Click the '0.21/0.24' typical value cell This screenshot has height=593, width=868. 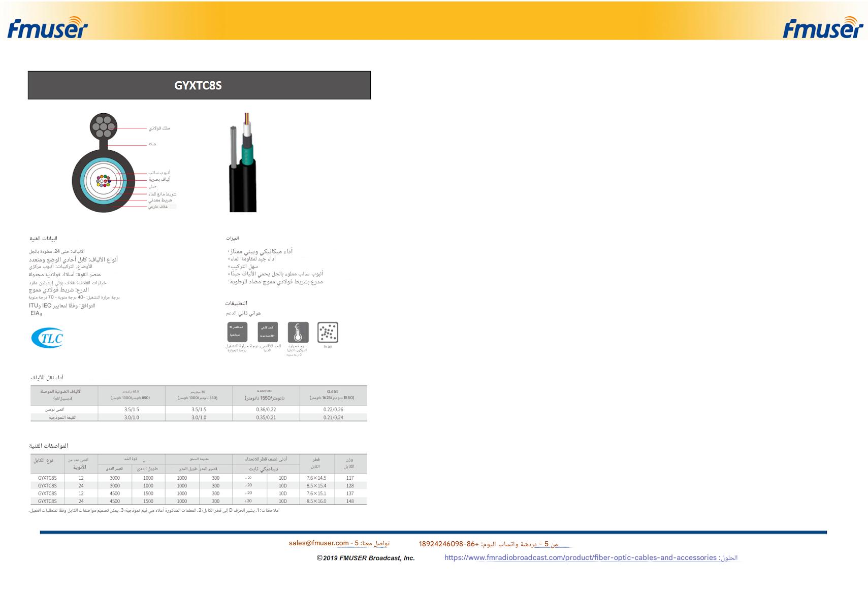(333, 417)
